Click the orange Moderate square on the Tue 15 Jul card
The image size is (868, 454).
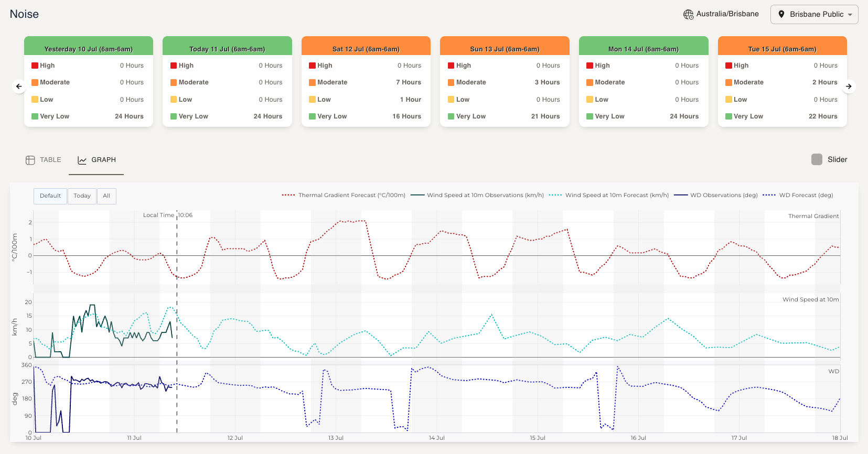pos(728,82)
